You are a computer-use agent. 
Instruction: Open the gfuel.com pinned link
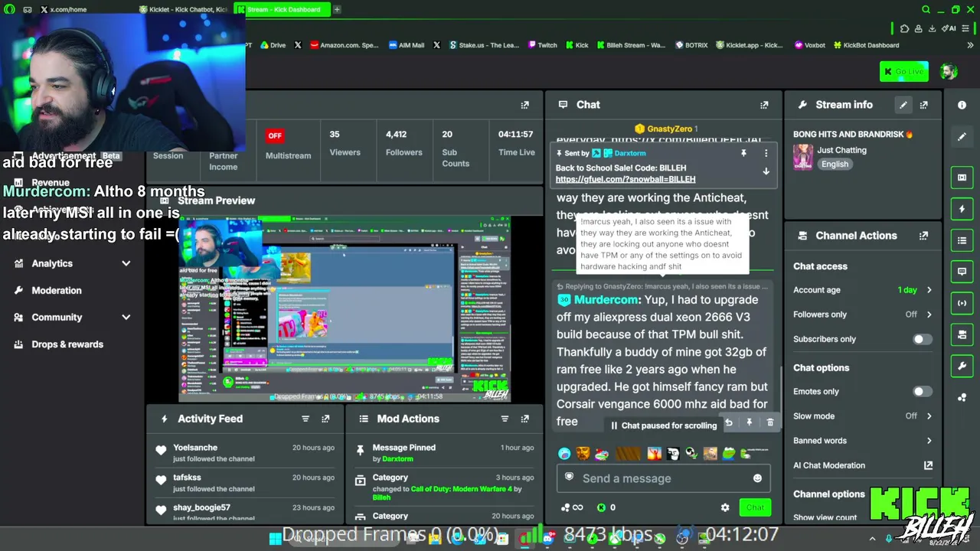point(626,179)
